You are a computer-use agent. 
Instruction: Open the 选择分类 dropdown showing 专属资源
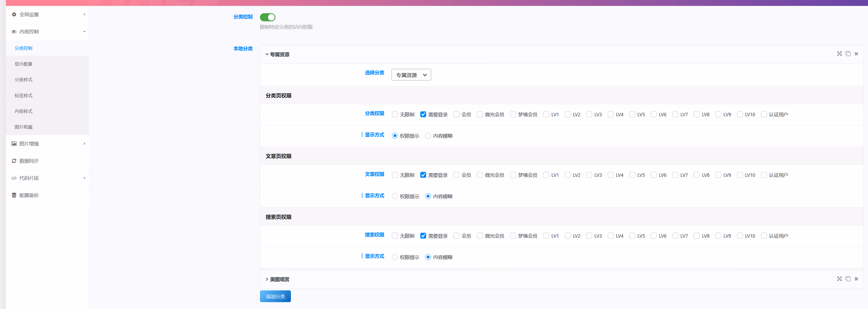point(411,75)
